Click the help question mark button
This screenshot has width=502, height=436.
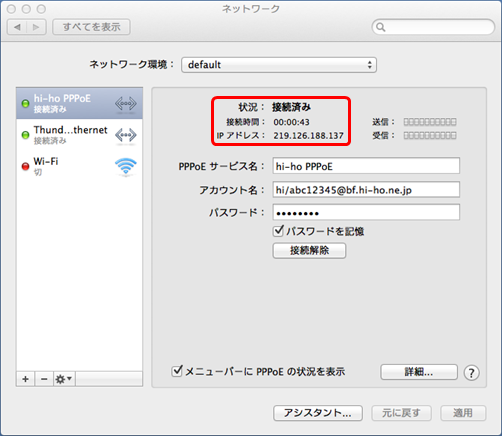[471, 373]
